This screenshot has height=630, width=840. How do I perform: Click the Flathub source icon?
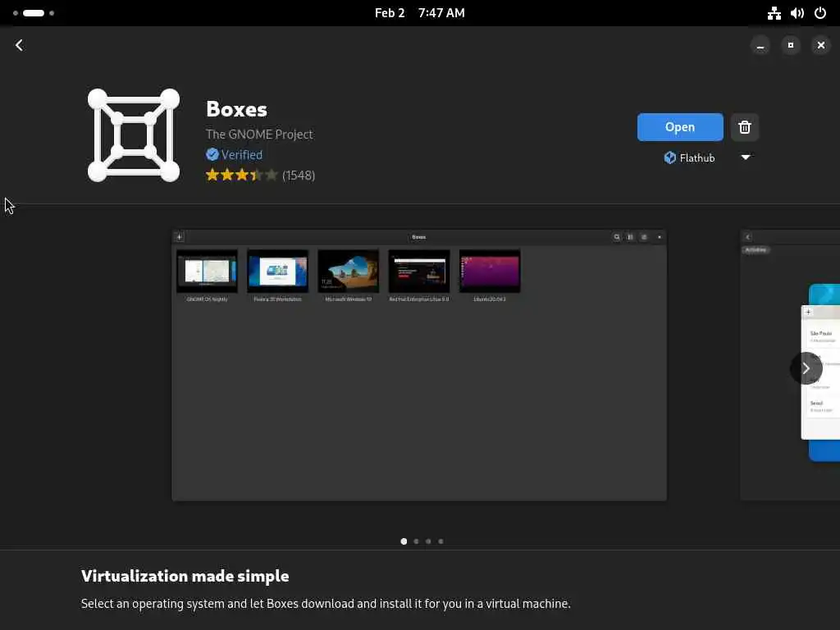(669, 157)
